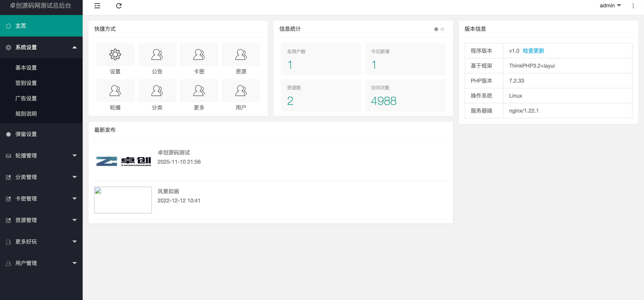Open the 公告 shortcut icon
Image resolution: width=644 pixels, height=300 pixels.
[157, 55]
